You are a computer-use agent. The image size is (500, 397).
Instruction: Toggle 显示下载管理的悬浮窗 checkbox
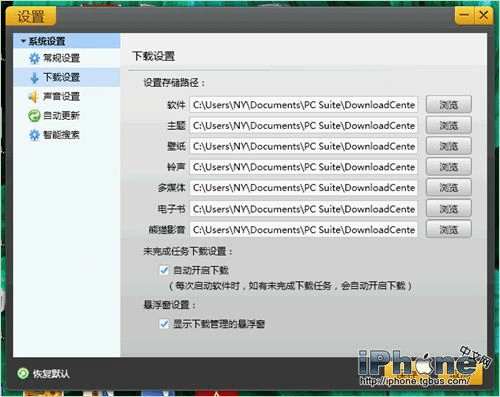point(164,324)
